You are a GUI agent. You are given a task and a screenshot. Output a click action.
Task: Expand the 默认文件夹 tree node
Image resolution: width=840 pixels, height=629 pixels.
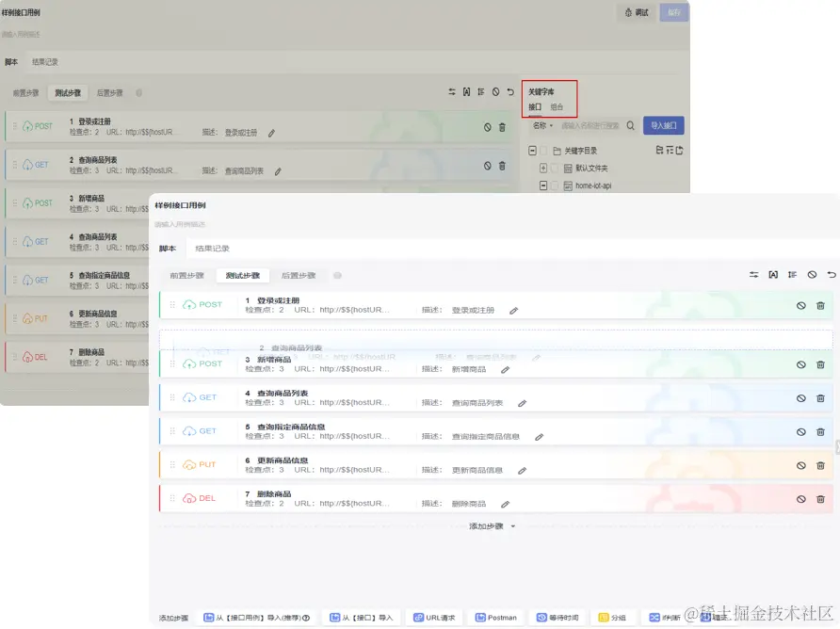[543, 169]
